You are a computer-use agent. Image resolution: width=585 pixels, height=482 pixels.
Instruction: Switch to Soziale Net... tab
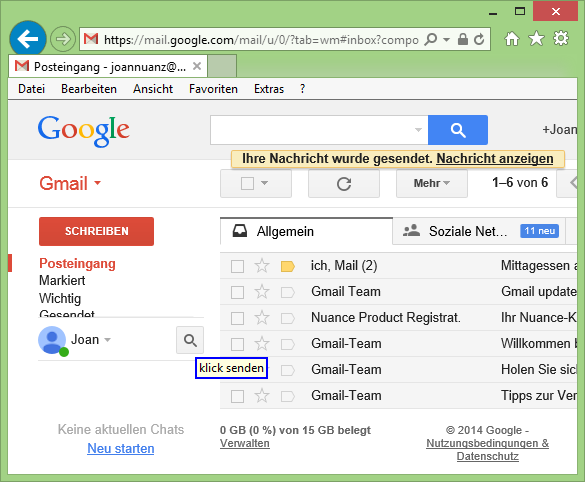pos(479,231)
